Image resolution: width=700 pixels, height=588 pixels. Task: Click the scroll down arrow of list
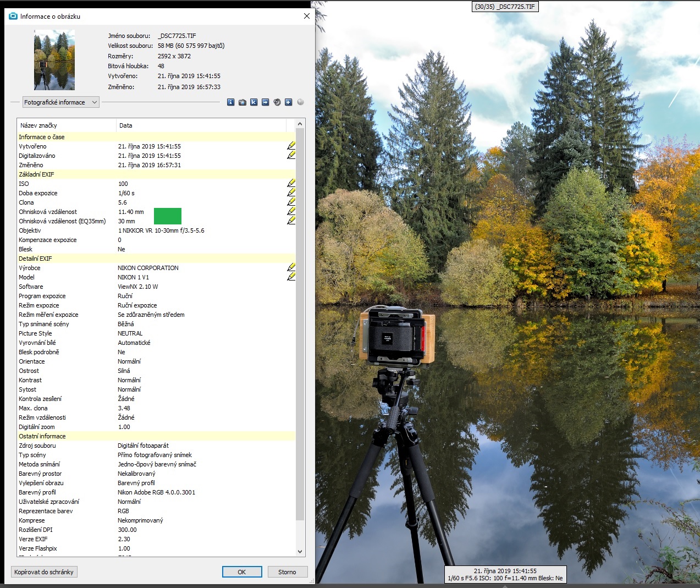pyautogui.click(x=300, y=551)
